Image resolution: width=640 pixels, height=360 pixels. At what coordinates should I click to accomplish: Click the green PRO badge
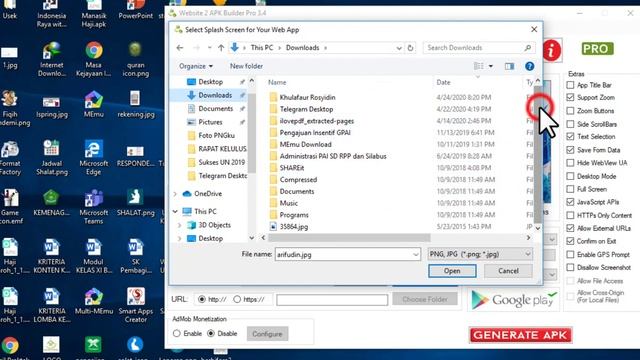tap(598, 49)
